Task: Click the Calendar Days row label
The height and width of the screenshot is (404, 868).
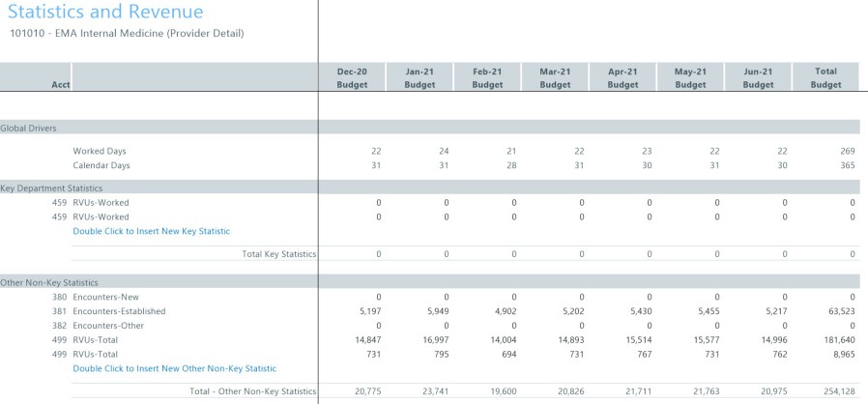Action: [101, 165]
